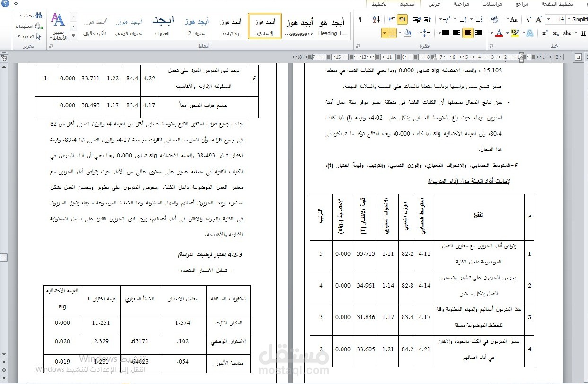Click the ruler tab selector box

[x=578, y=57]
